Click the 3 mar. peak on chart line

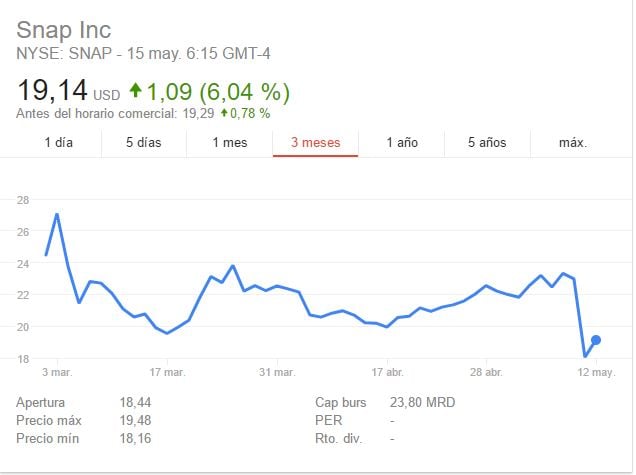click(57, 214)
